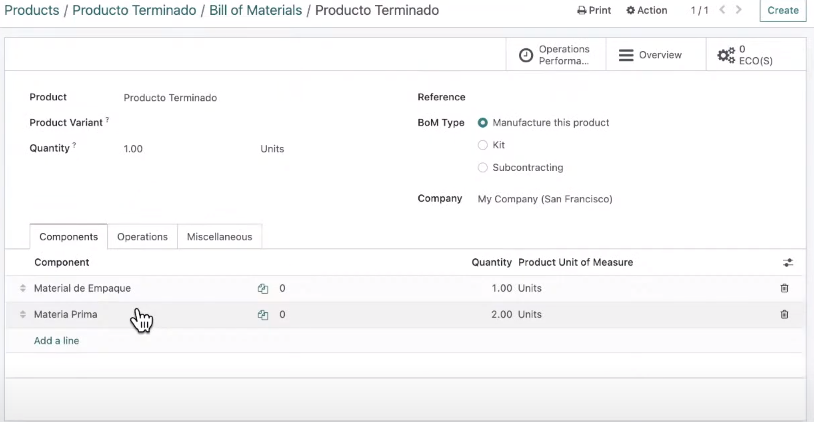Switch to the Miscellaneous tab
The height and width of the screenshot is (422, 814).
coord(220,237)
